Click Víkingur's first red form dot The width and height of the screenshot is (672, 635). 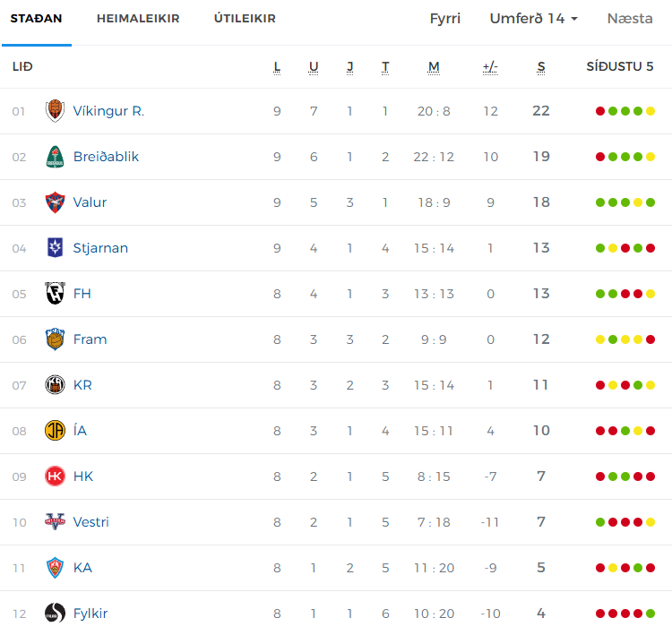(600, 111)
